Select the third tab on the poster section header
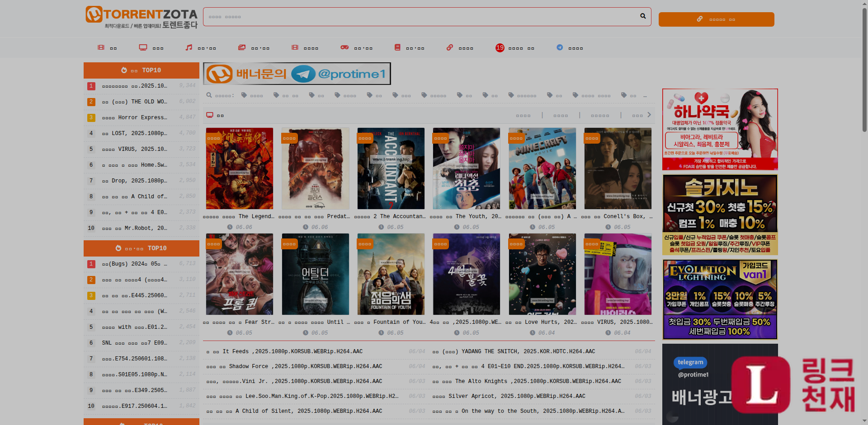The width and height of the screenshot is (868, 425). pyautogui.click(x=600, y=116)
